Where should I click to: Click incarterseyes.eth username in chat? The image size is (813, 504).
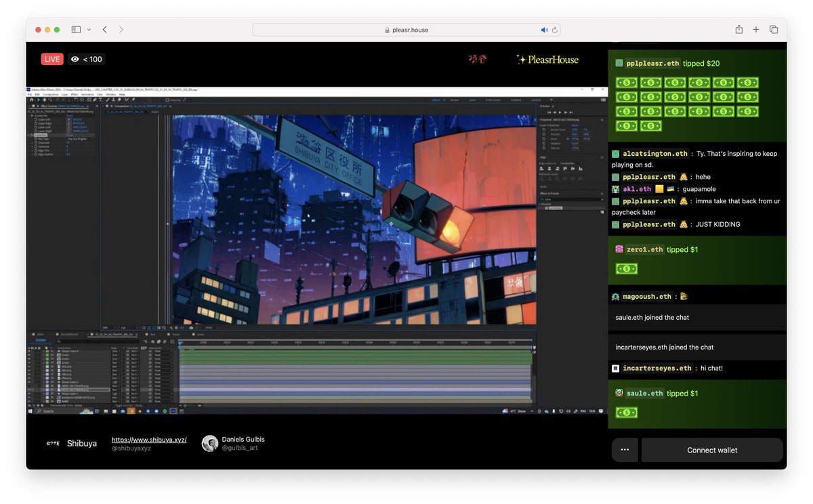[x=657, y=368]
